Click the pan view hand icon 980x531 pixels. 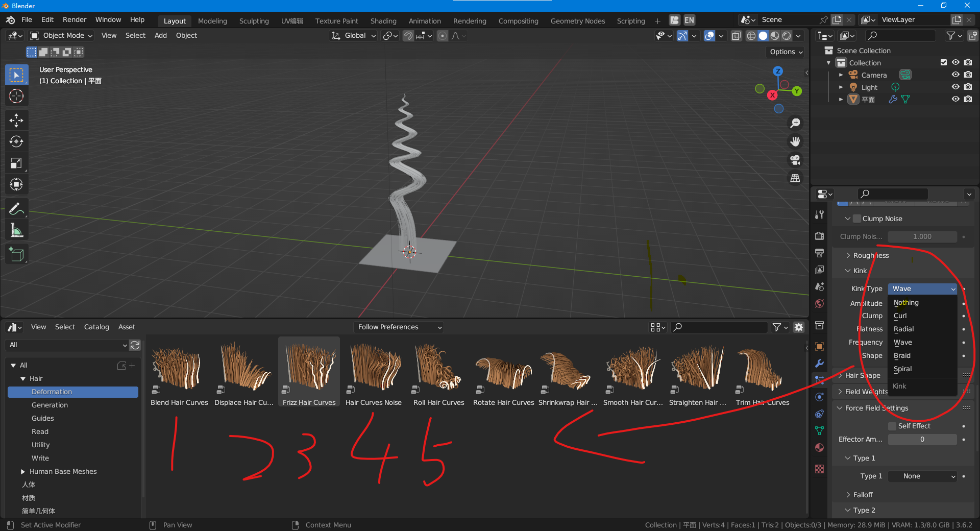coord(795,141)
